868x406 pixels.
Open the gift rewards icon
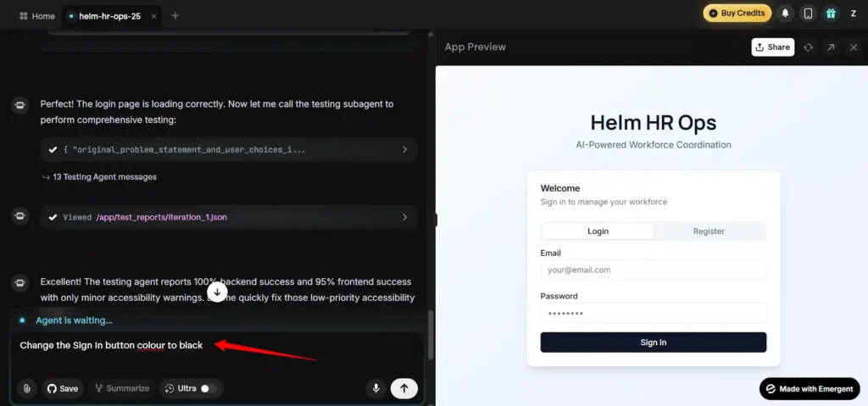point(831,14)
